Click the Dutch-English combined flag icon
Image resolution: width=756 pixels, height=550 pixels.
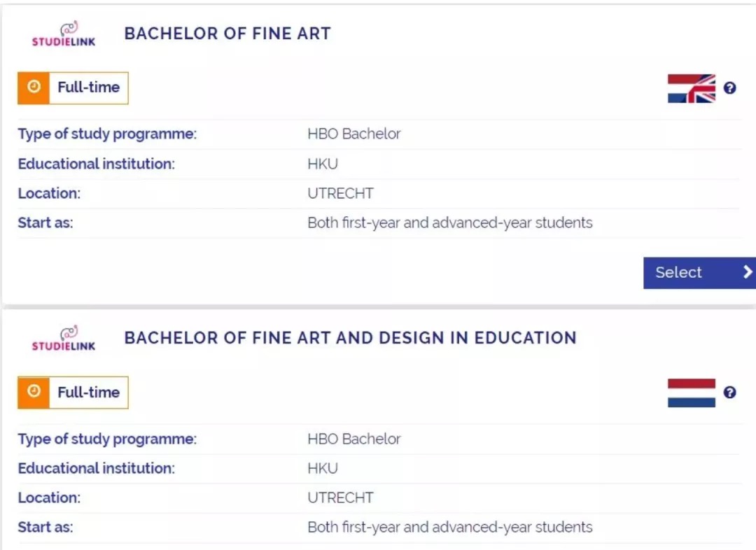pyautogui.click(x=692, y=88)
